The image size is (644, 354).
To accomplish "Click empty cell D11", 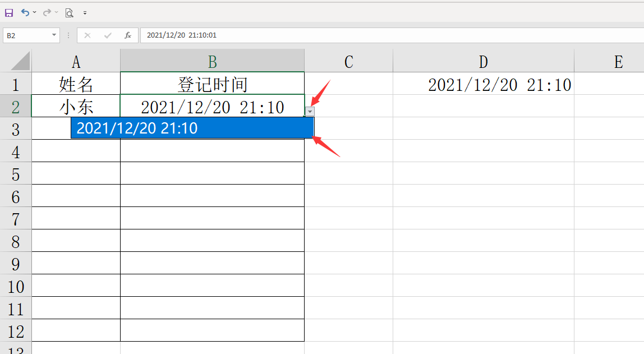I will click(484, 308).
